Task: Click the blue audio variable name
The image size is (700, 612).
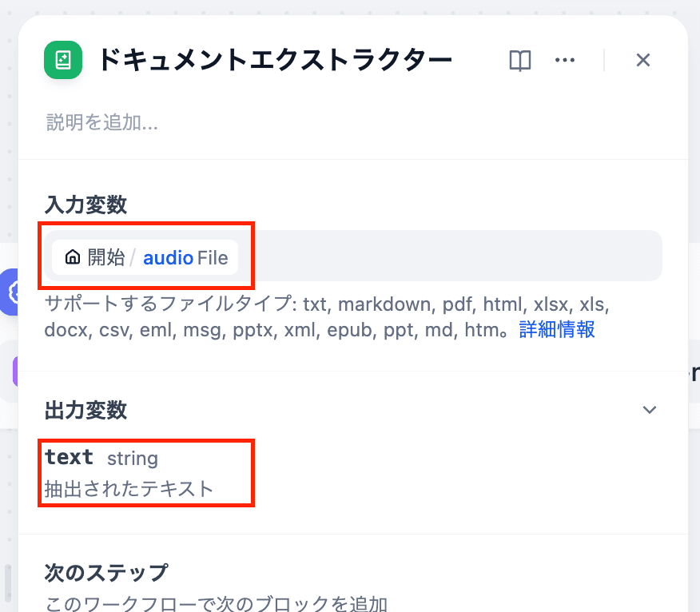Action: coord(168,257)
